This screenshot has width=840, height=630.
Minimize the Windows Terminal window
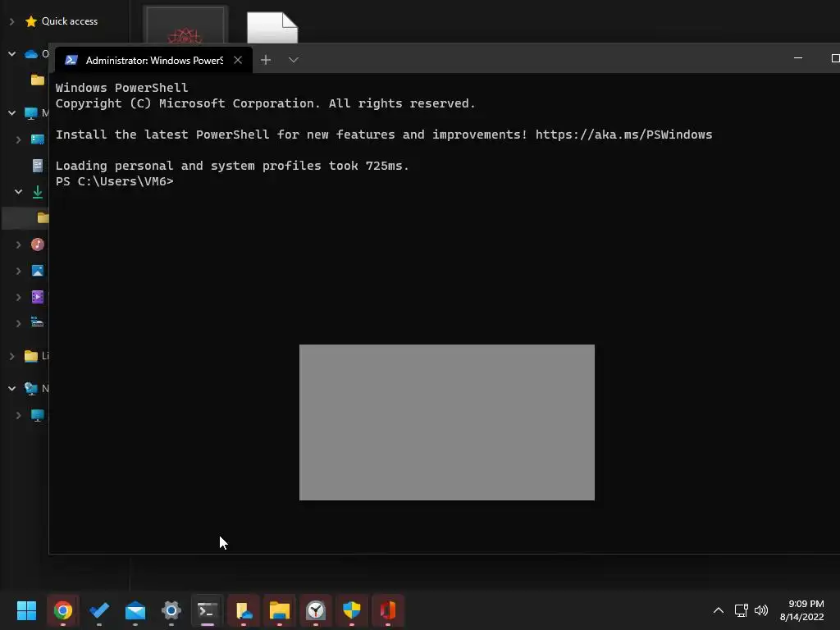coord(798,58)
